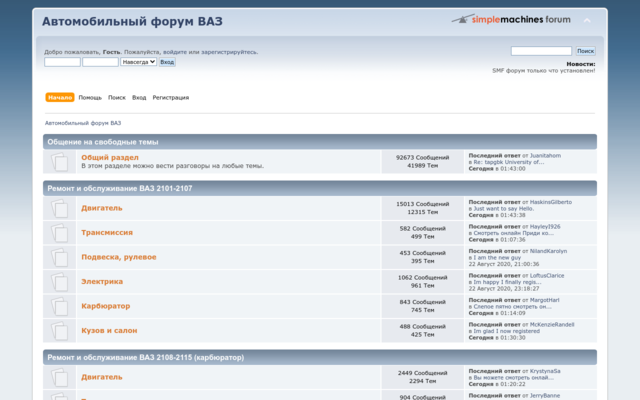The image size is (640, 400).
Task: Open user profile LoftusClarice
Action: click(547, 276)
